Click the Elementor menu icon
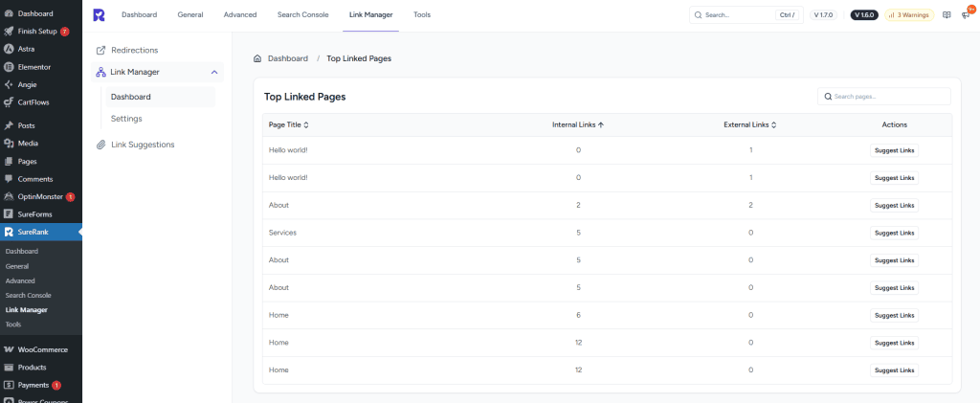Image resolution: width=980 pixels, height=403 pixels. point(9,67)
